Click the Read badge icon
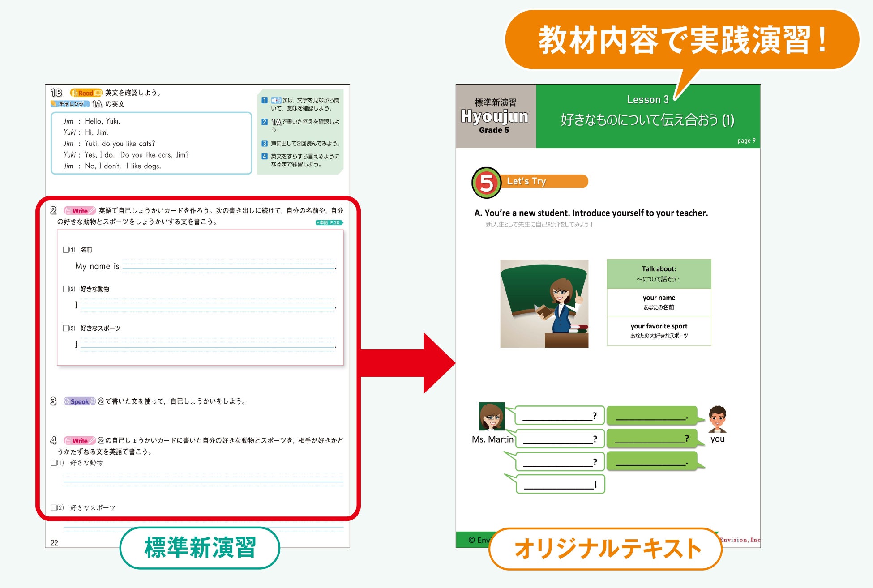 [x=86, y=93]
